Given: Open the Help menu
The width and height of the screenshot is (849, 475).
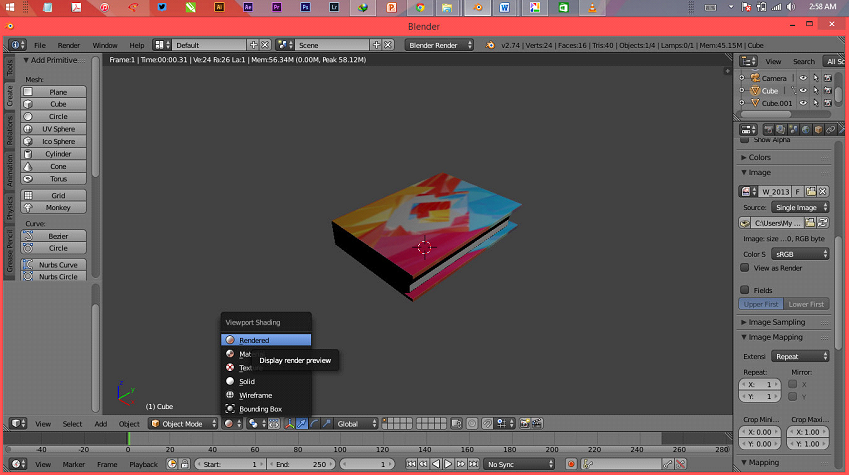Looking at the screenshot, I should click(x=136, y=45).
